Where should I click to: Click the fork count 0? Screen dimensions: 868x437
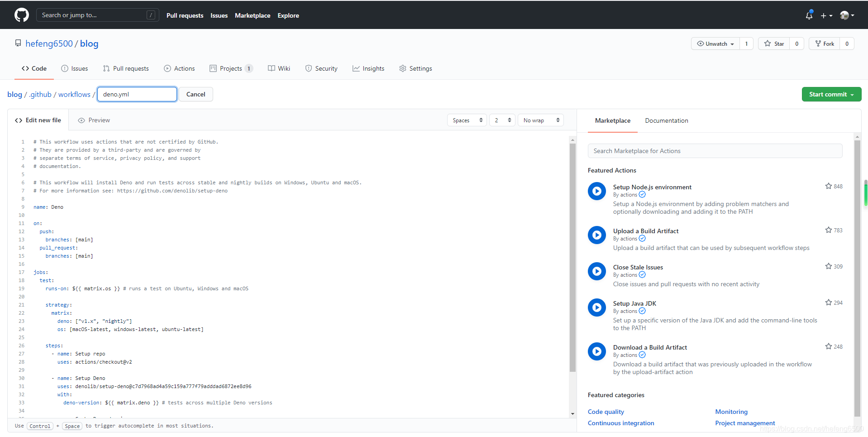[x=847, y=43]
